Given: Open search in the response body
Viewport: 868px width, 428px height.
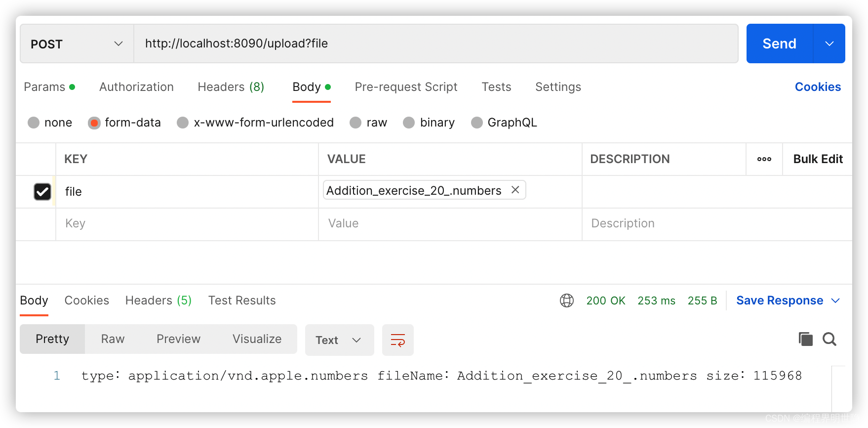Looking at the screenshot, I should click(x=829, y=339).
